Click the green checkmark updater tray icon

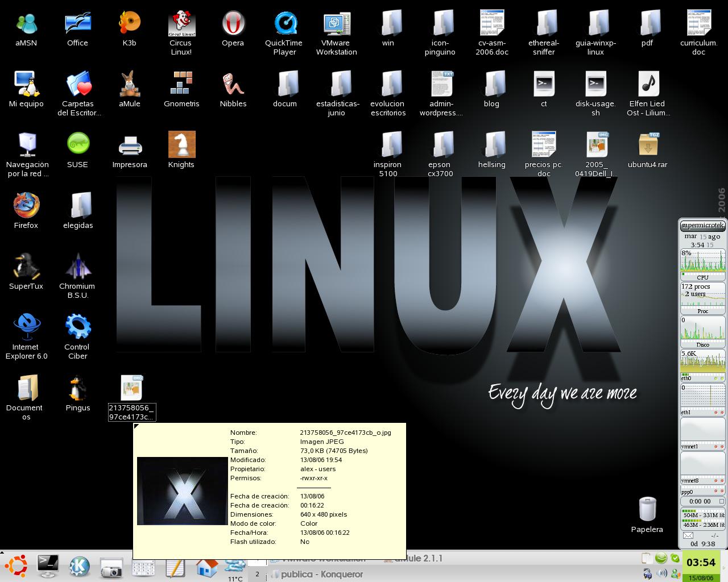point(675,558)
